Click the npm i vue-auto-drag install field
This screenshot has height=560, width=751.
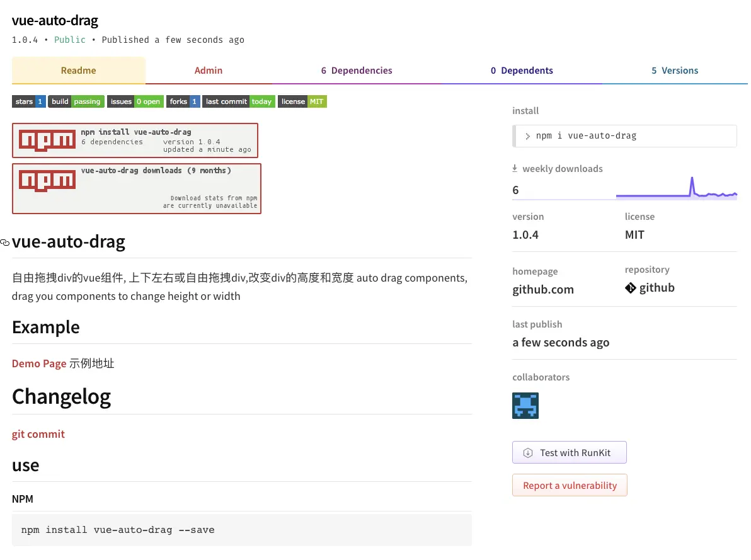[x=624, y=136]
